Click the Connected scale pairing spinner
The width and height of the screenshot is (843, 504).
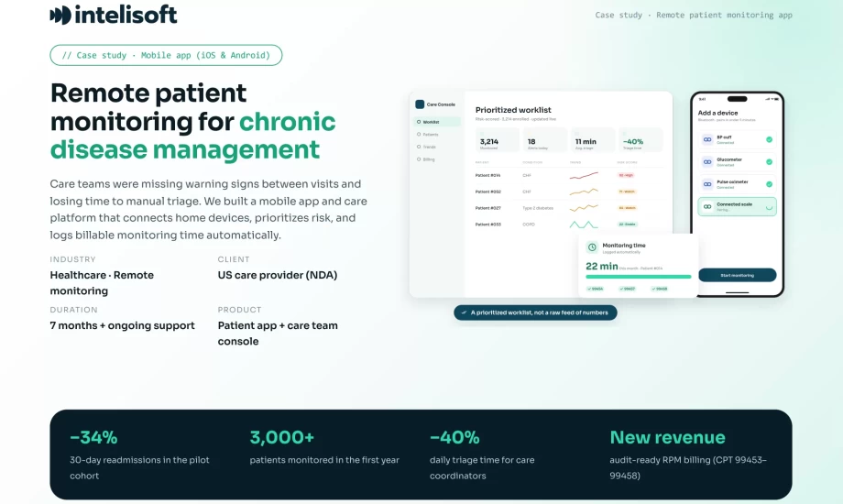tap(770, 206)
